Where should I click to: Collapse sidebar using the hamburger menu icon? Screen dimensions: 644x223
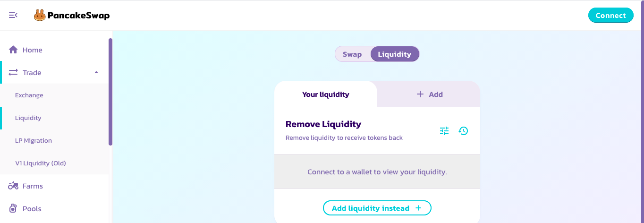[13, 15]
